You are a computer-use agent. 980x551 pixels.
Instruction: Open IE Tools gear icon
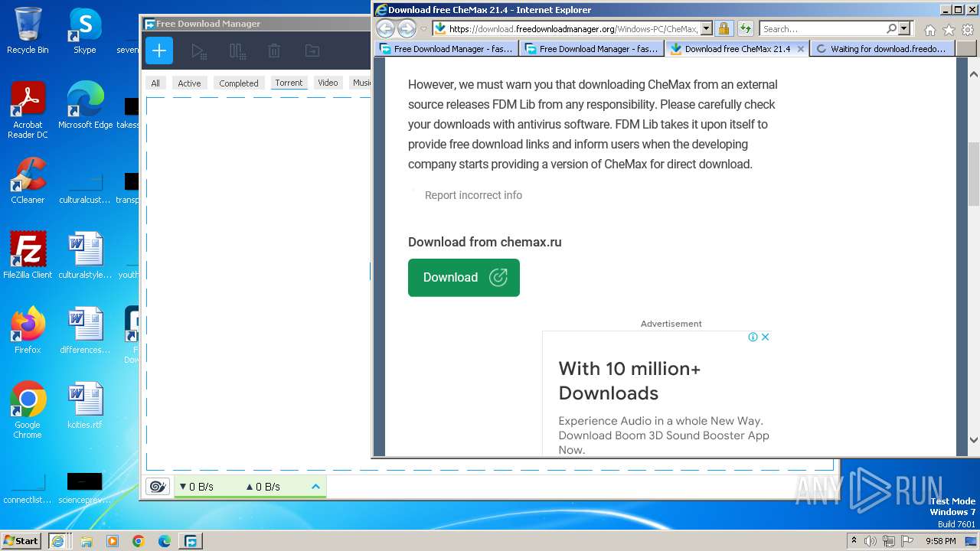point(968,30)
